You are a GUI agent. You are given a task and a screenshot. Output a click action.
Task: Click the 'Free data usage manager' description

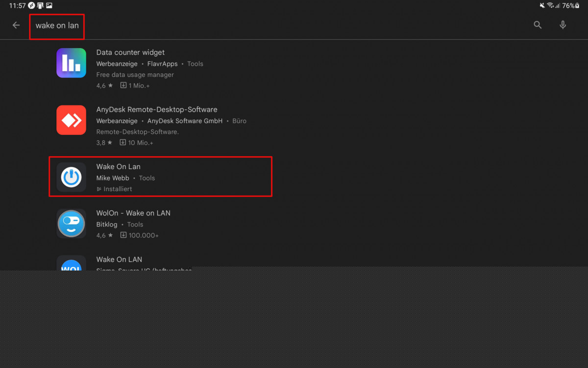pyautogui.click(x=135, y=74)
